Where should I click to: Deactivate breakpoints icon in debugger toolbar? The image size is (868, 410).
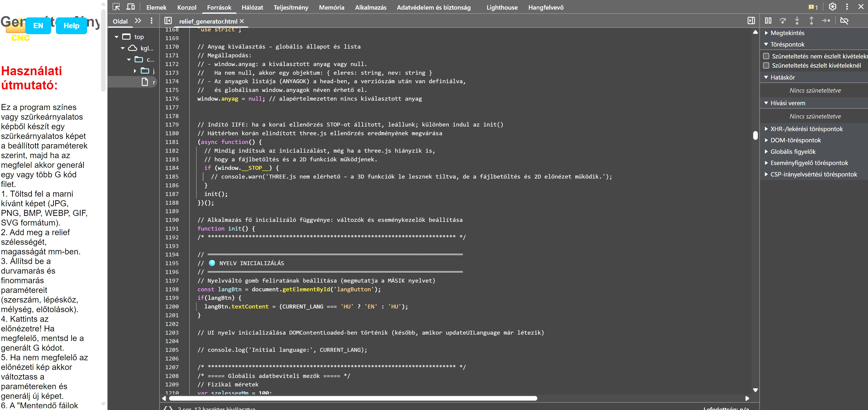coord(844,21)
